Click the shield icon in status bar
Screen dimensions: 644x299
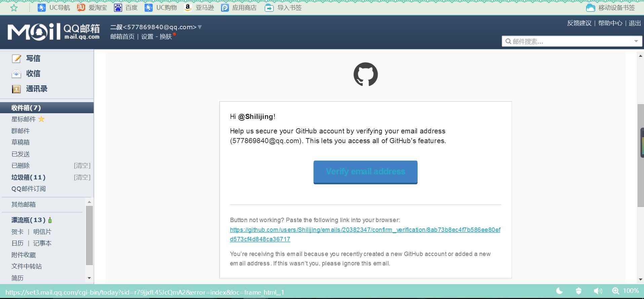tap(579, 291)
